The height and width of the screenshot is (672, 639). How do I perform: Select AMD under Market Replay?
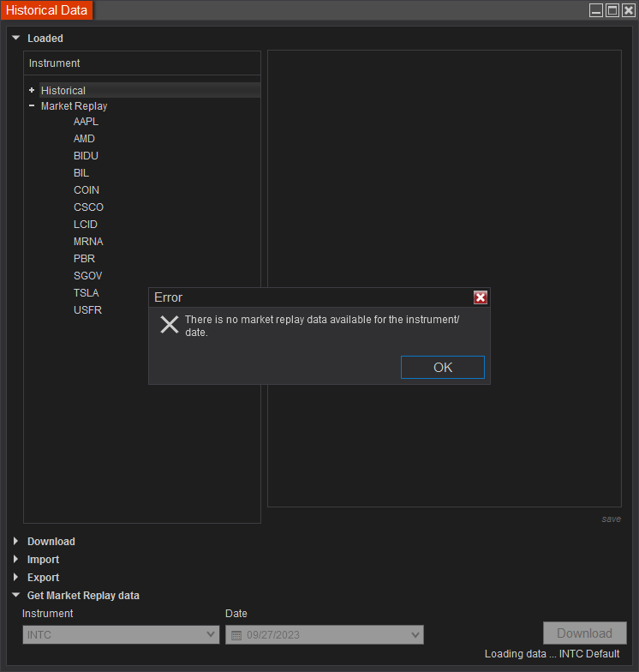coord(84,139)
